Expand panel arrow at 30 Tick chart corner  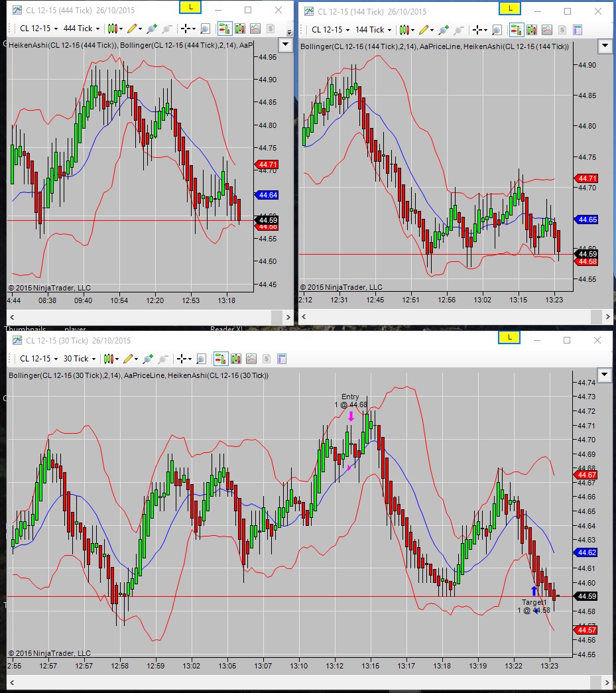click(604, 375)
